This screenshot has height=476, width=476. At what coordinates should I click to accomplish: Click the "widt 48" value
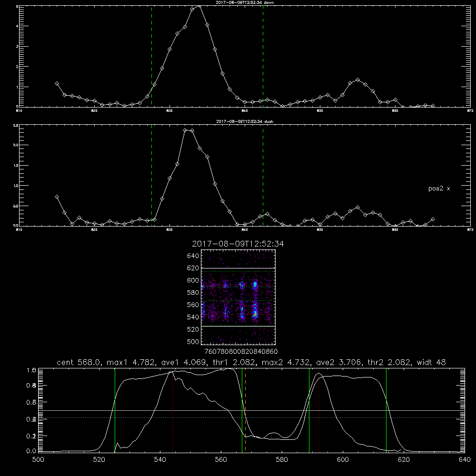431,362
